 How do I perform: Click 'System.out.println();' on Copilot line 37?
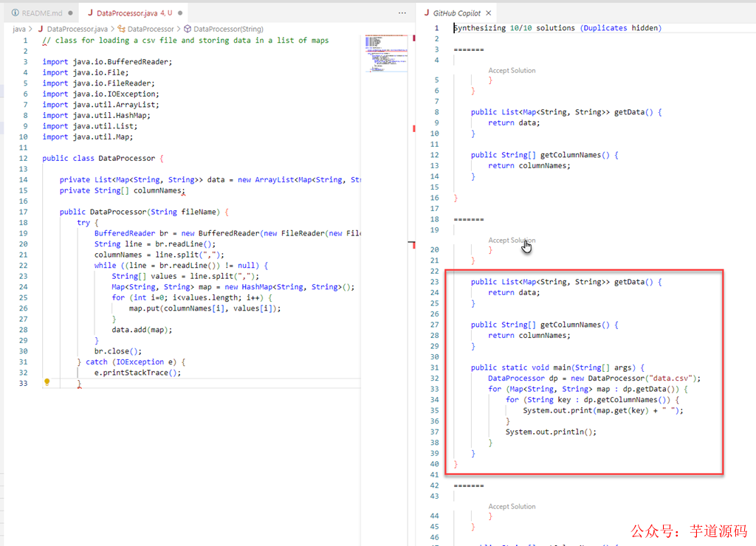[551, 432]
